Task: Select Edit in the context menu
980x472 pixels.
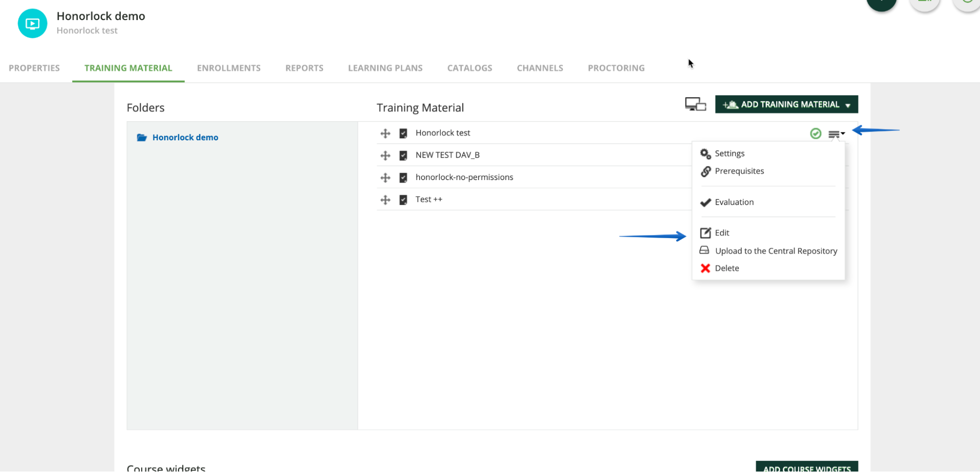Action: pyautogui.click(x=722, y=233)
